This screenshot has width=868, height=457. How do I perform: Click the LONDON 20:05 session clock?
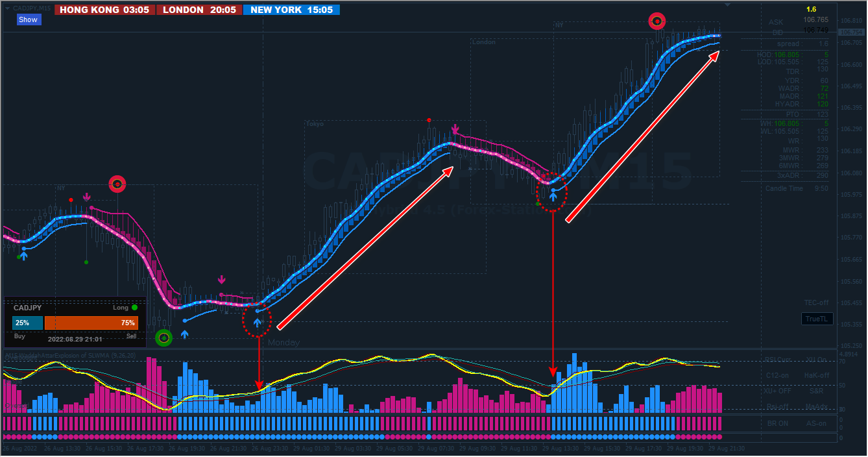[x=199, y=10]
